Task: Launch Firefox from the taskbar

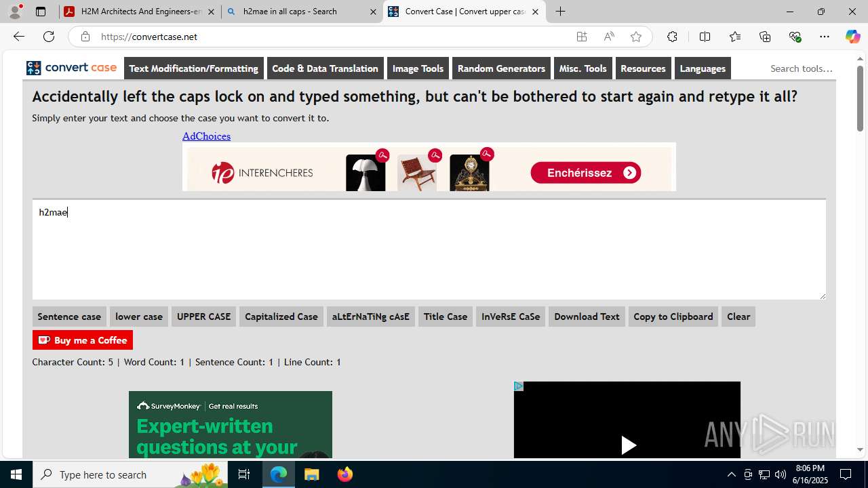Action: click(344, 474)
